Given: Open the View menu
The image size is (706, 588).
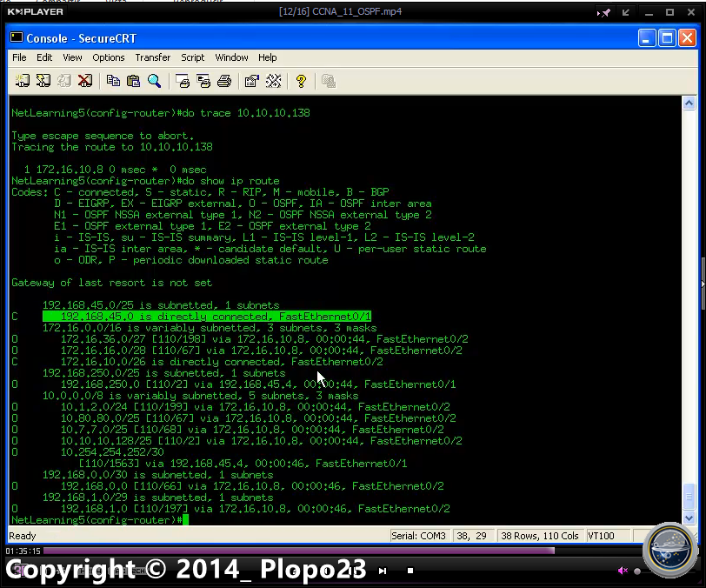Looking at the screenshot, I should (72, 57).
